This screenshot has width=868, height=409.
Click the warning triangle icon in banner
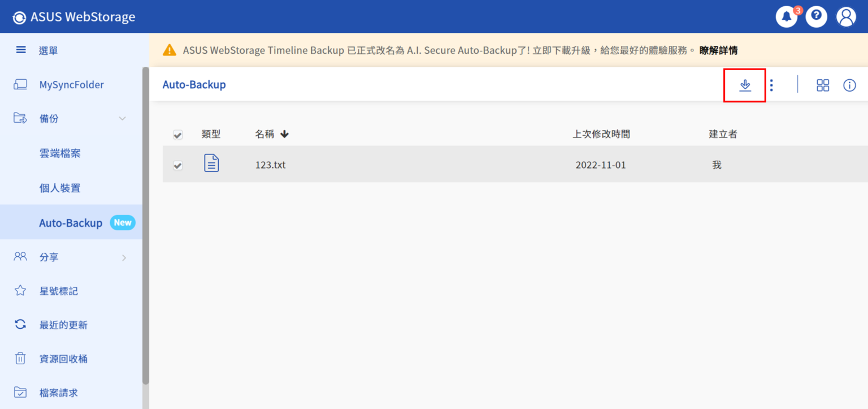click(x=170, y=50)
